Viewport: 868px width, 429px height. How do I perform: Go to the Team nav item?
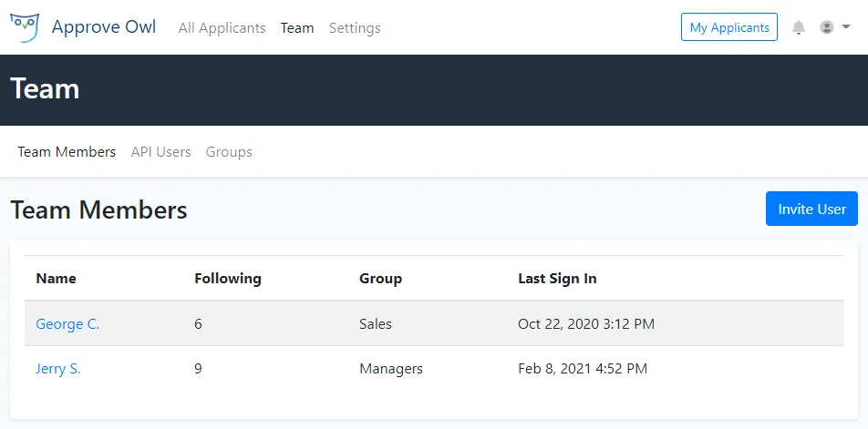tap(297, 28)
